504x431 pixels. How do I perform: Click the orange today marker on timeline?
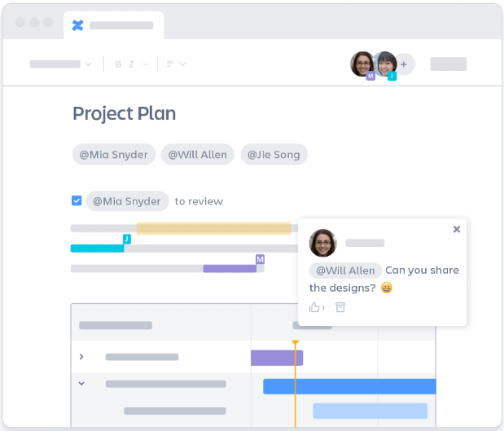point(295,344)
